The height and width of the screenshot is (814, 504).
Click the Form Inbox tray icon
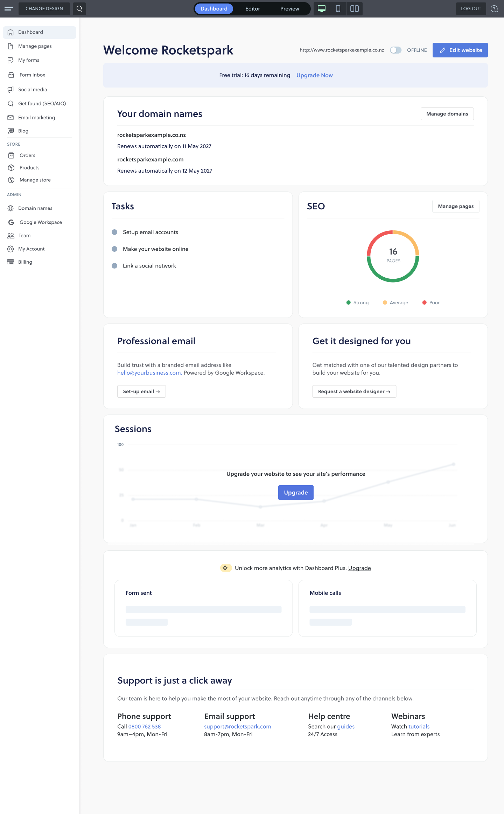[x=11, y=75]
